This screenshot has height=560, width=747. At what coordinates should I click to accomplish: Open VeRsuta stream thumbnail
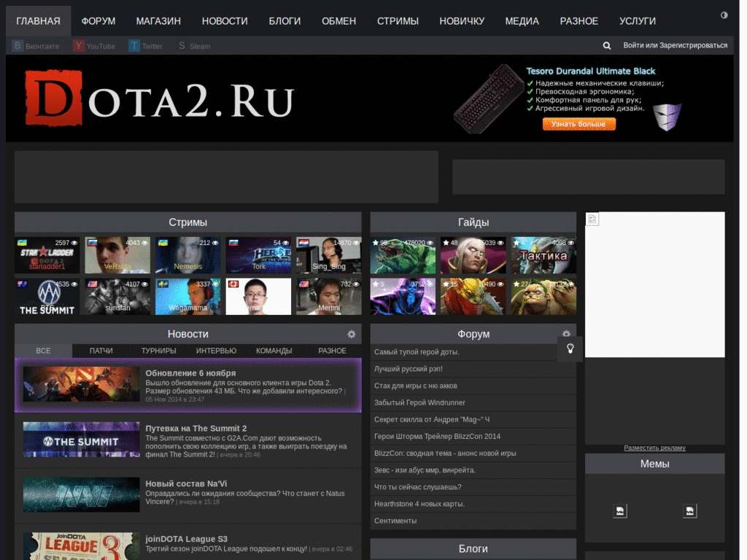117,255
